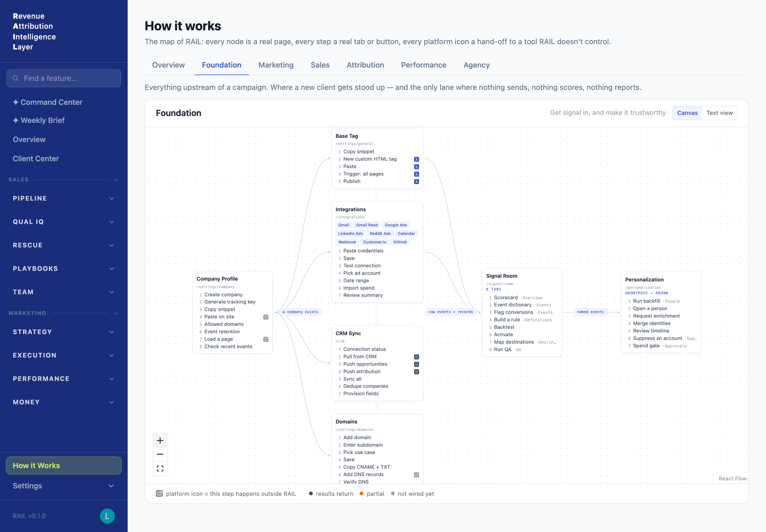Click the platform icon beside Trigger: all pages
Image resolution: width=766 pixels, height=532 pixels.
[416, 174]
